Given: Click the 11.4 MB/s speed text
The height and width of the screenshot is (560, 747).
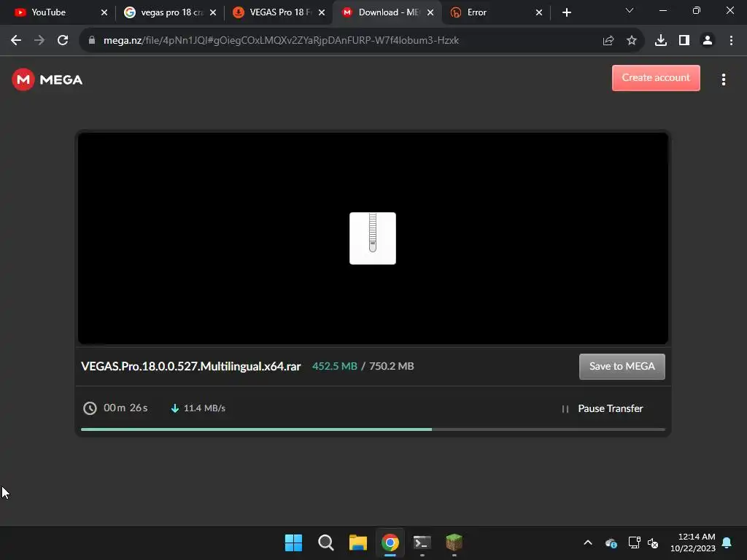Looking at the screenshot, I should pos(204,408).
